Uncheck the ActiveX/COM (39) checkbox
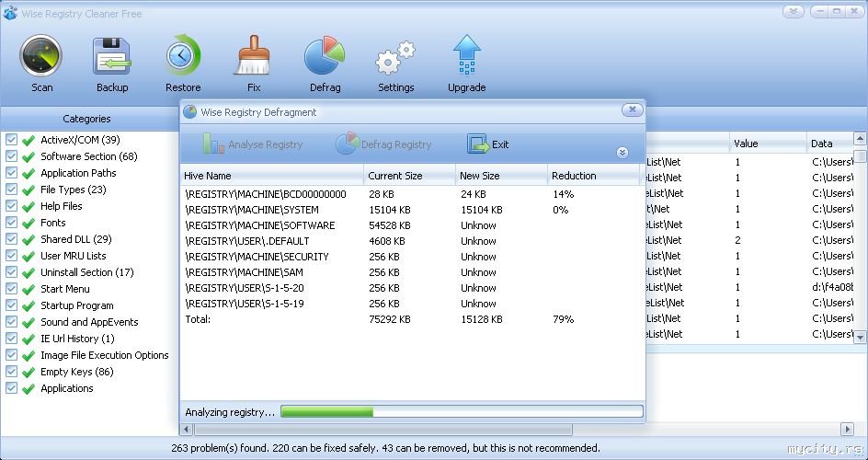868x460 pixels. coord(11,140)
